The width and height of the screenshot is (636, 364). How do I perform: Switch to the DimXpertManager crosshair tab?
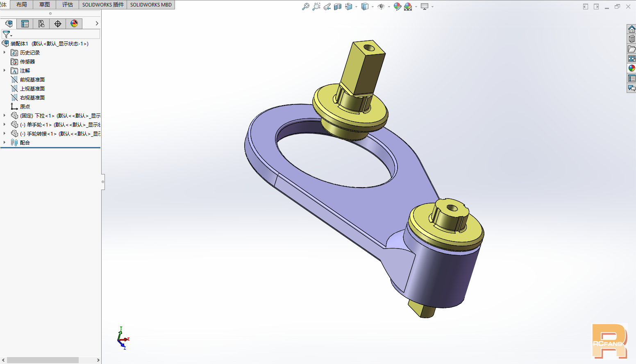[58, 24]
